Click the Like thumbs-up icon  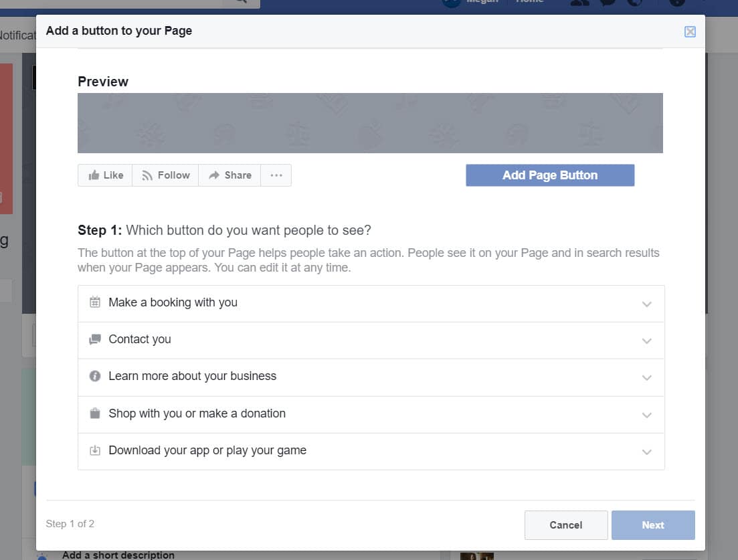click(x=94, y=175)
